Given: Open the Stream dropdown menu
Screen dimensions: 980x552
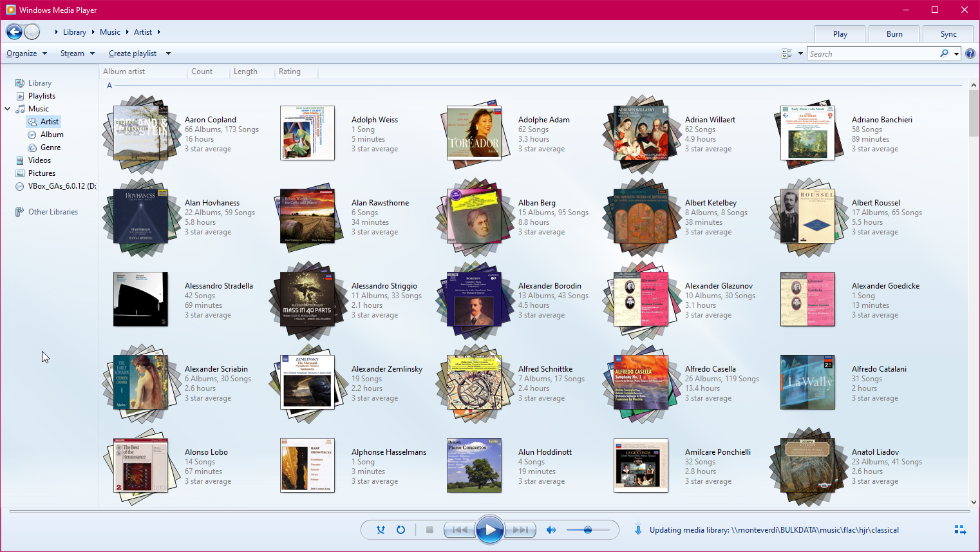Looking at the screenshot, I should pyautogui.click(x=77, y=53).
